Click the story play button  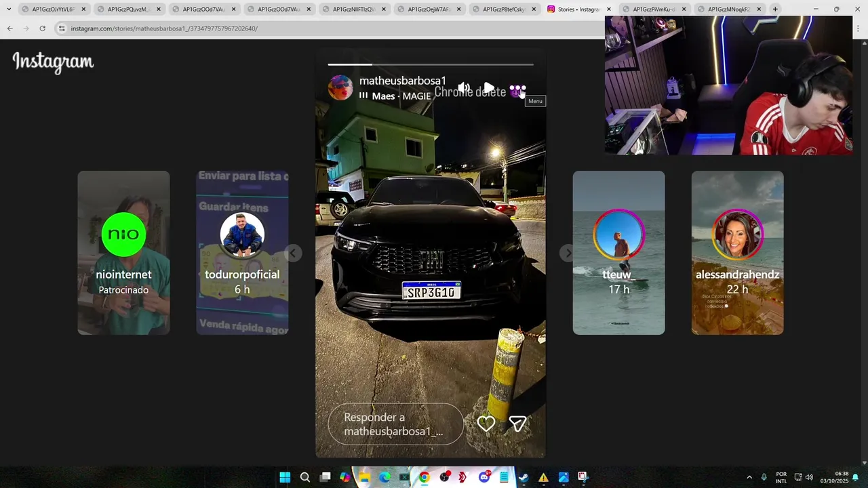pos(489,89)
